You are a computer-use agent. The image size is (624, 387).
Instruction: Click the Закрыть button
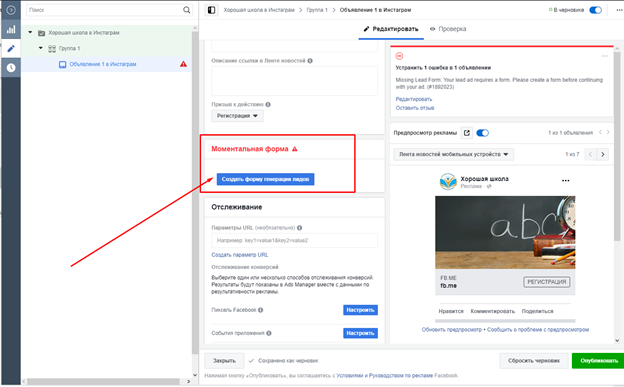224,361
